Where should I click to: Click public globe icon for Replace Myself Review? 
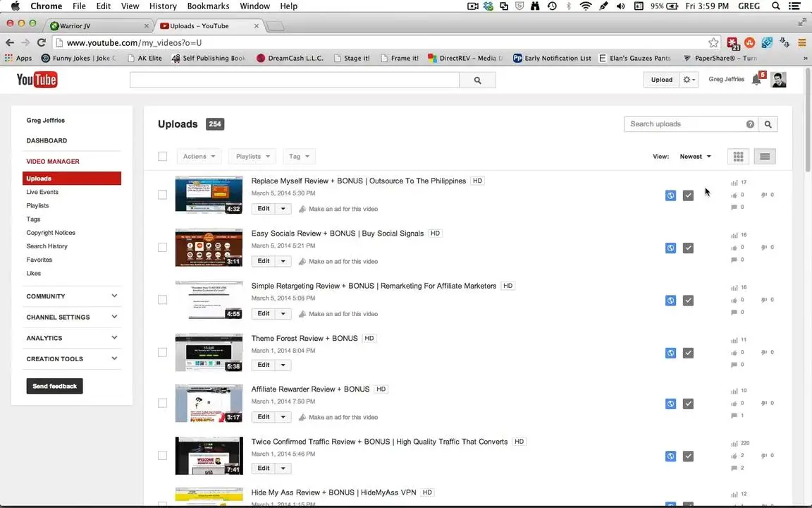point(670,195)
